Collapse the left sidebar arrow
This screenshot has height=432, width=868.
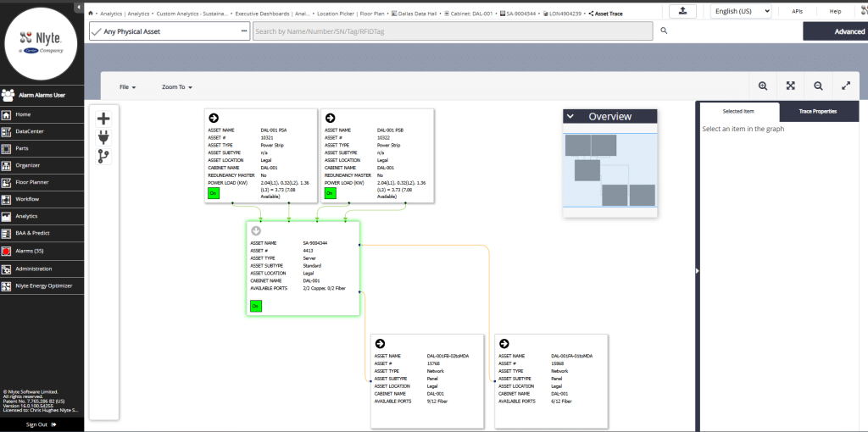coord(79,7)
